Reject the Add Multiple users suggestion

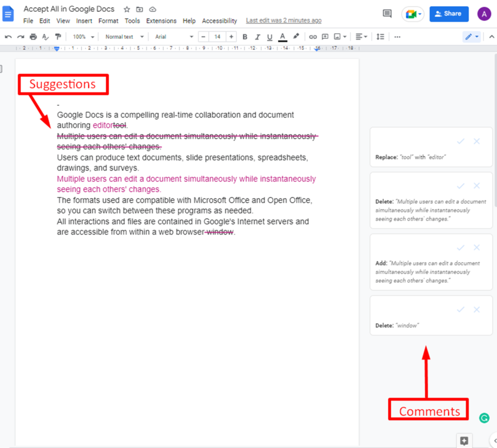pos(477,248)
